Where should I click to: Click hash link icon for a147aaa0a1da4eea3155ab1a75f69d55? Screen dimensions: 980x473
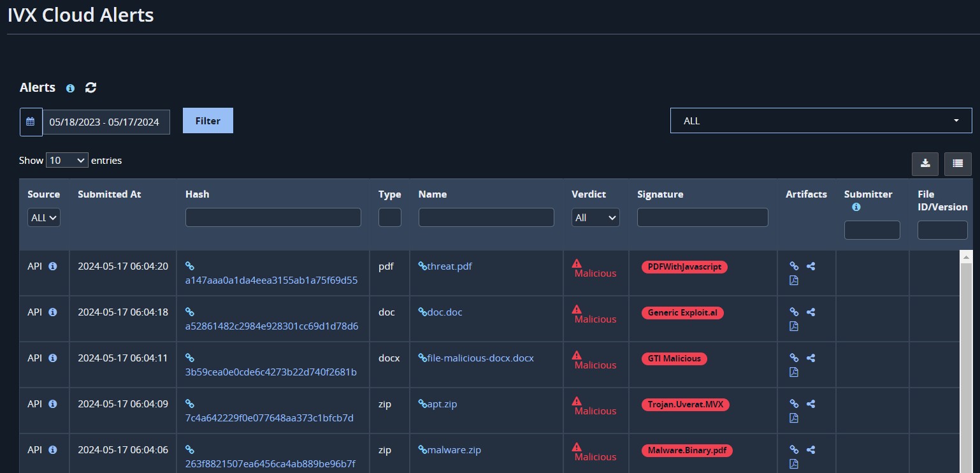[189, 266]
